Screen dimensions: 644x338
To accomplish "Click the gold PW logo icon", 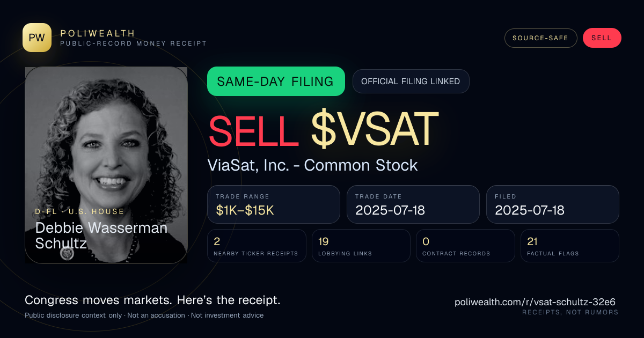I will pyautogui.click(x=37, y=38).
